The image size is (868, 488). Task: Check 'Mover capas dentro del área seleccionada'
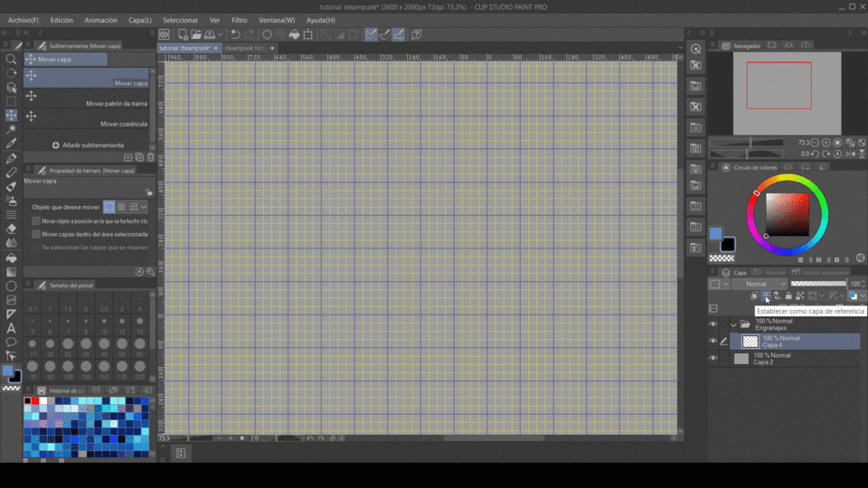point(36,234)
